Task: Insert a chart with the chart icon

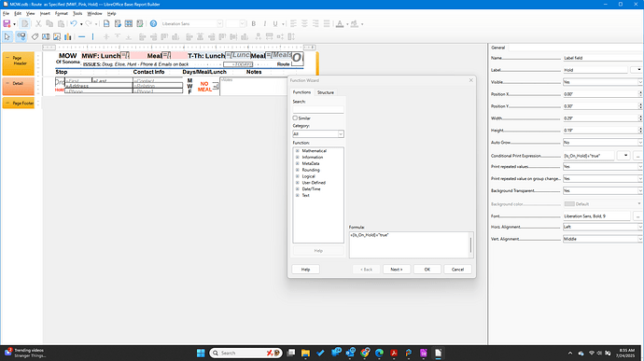Action: [x=68, y=37]
